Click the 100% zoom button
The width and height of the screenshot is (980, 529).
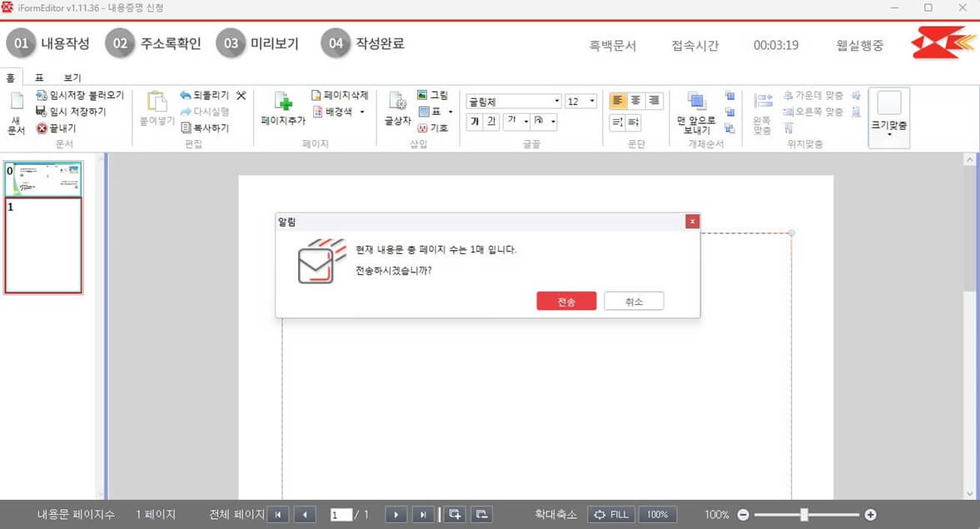(x=657, y=515)
